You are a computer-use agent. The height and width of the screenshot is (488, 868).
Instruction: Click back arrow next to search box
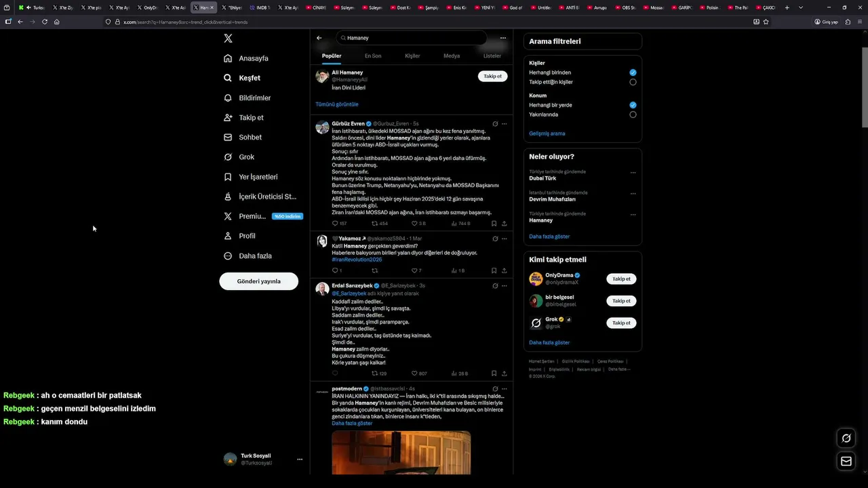tap(319, 38)
